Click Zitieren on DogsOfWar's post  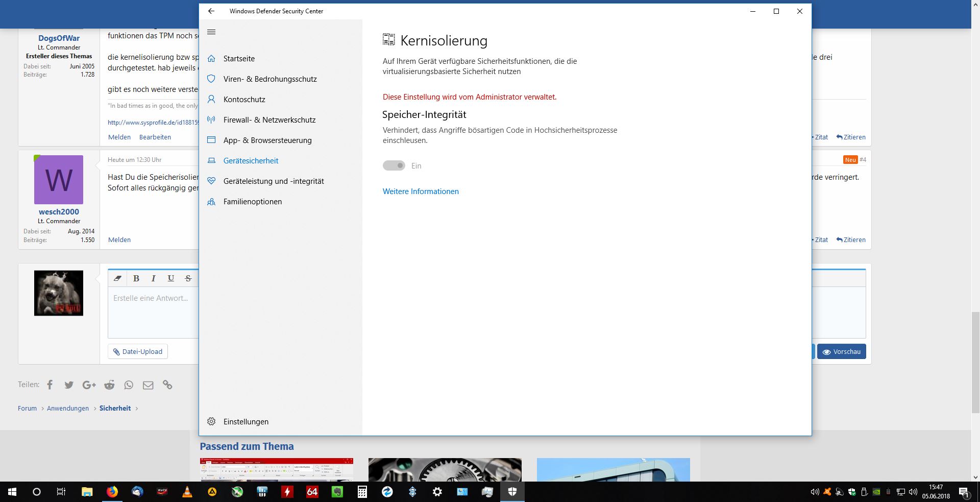tap(851, 137)
